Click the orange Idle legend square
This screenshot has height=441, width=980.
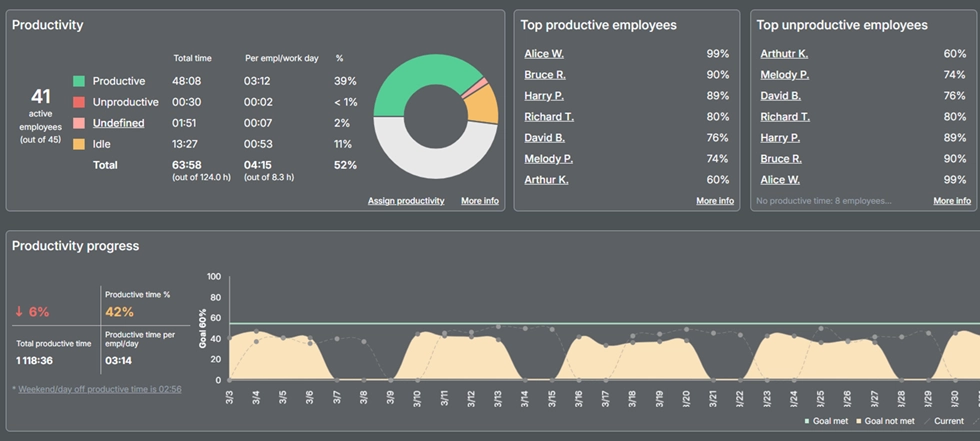point(79,144)
